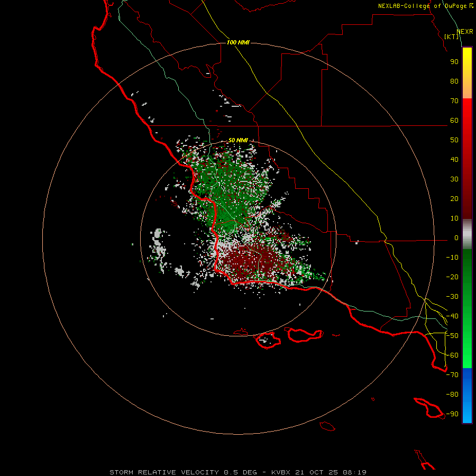Click the '10' value on the velocity scale
This screenshot has width=476, height=476.
click(454, 218)
